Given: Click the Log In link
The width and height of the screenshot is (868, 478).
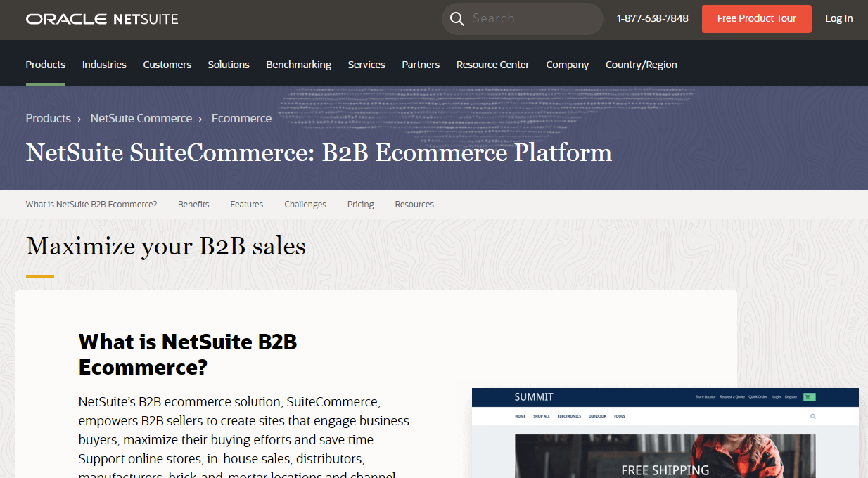Looking at the screenshot, I should click(x=838, y=18).
